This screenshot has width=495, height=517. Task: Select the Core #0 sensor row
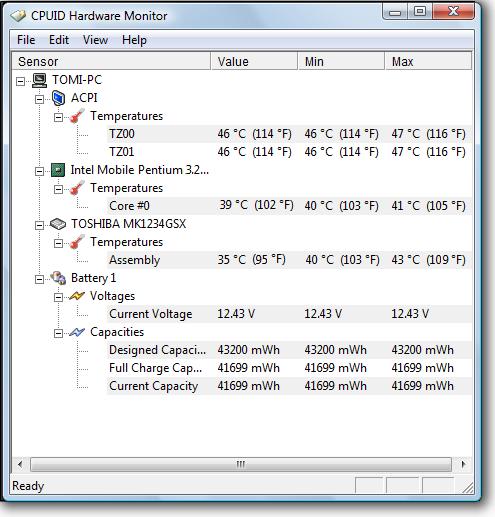[289, 206]
